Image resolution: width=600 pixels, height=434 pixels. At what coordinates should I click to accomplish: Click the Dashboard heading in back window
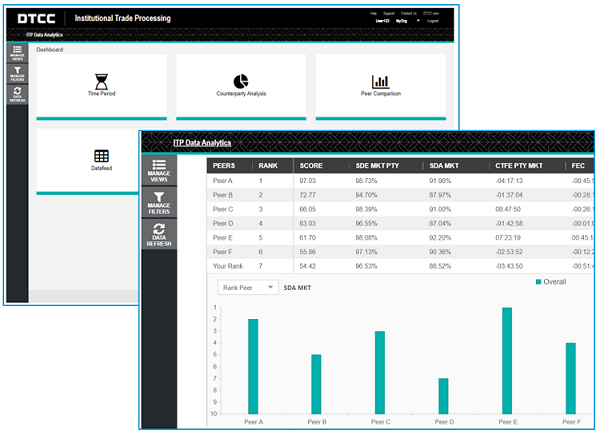[50, 49]
